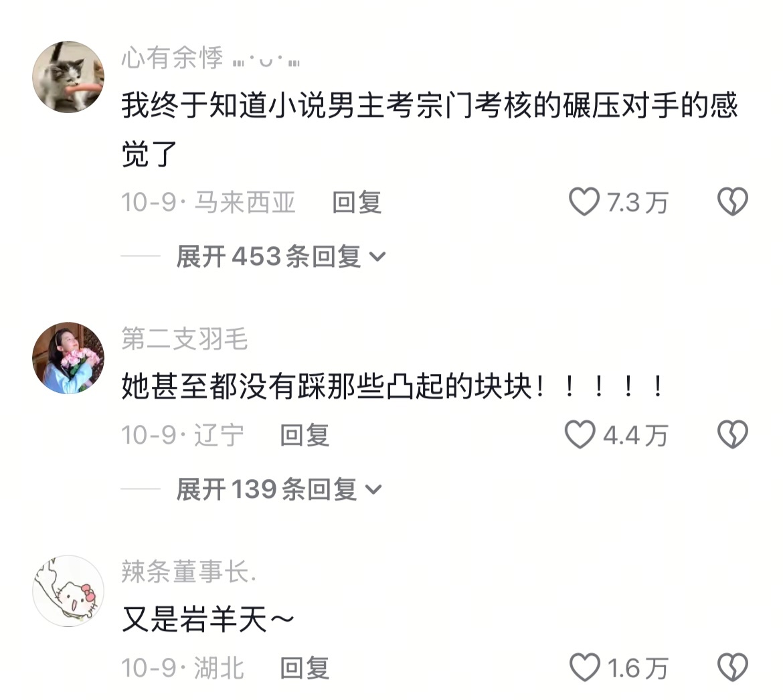Open the Hello Kitty avatar of 辣条董事长
783x700 pixels.
pyautogui.click(x=68, y=591)
